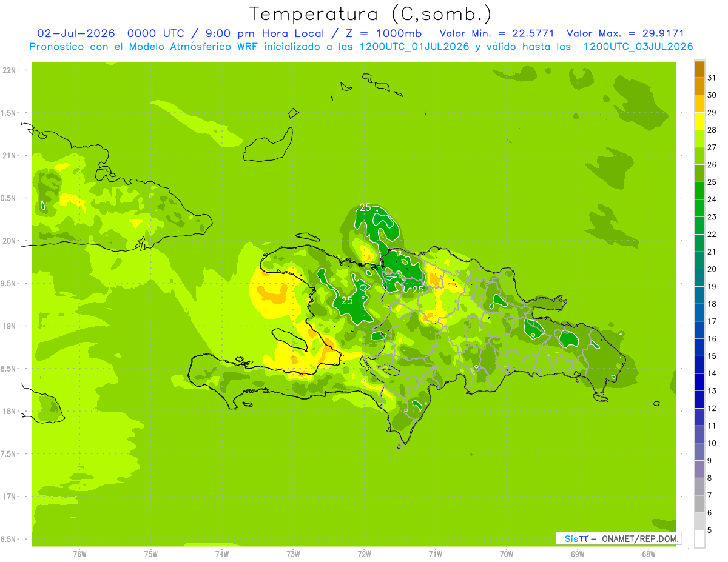The height and width of the screenshot is (562, 728).
Task: Click the '70W' longitude axis label
Action: click(507, 554)
